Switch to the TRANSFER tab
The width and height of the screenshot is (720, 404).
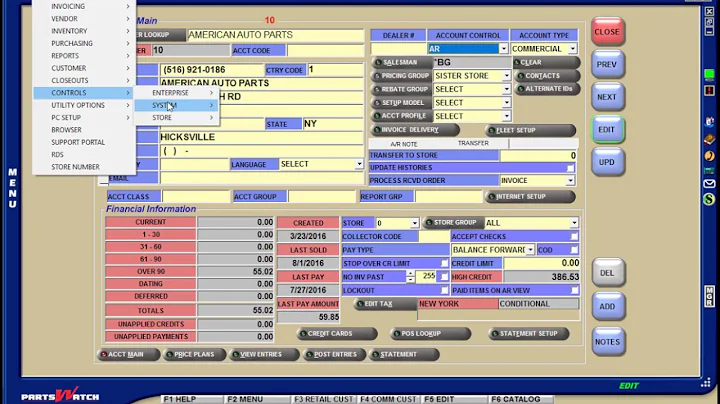click(473, 143)
